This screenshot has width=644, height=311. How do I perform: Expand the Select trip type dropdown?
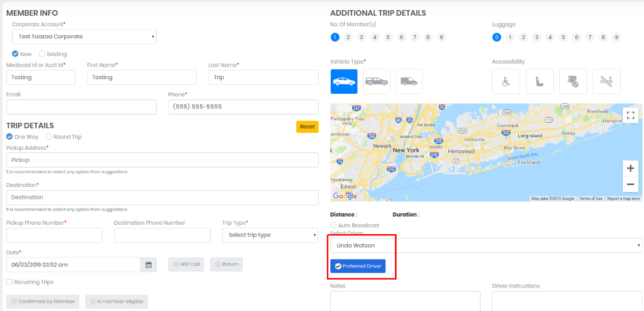point(270,235)
